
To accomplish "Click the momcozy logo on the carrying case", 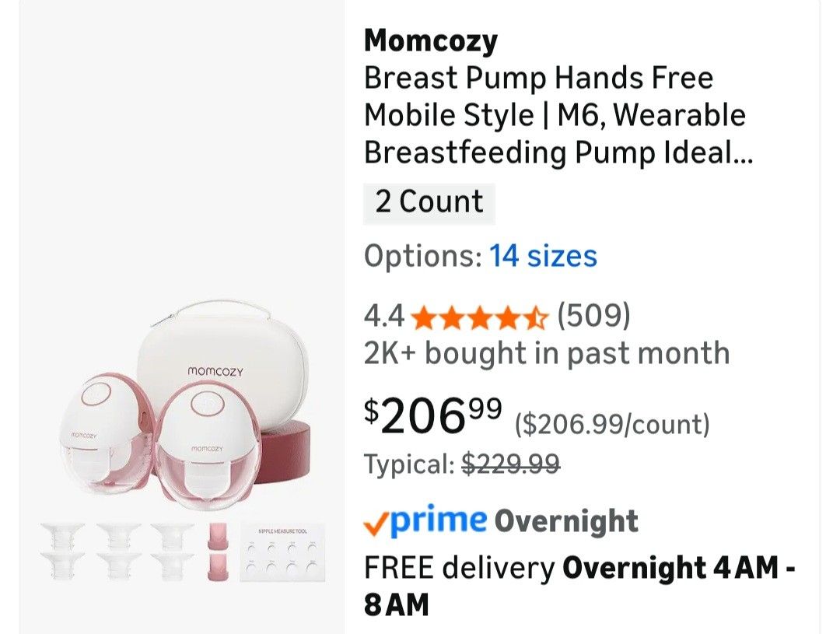I will (x=215, y=370).
